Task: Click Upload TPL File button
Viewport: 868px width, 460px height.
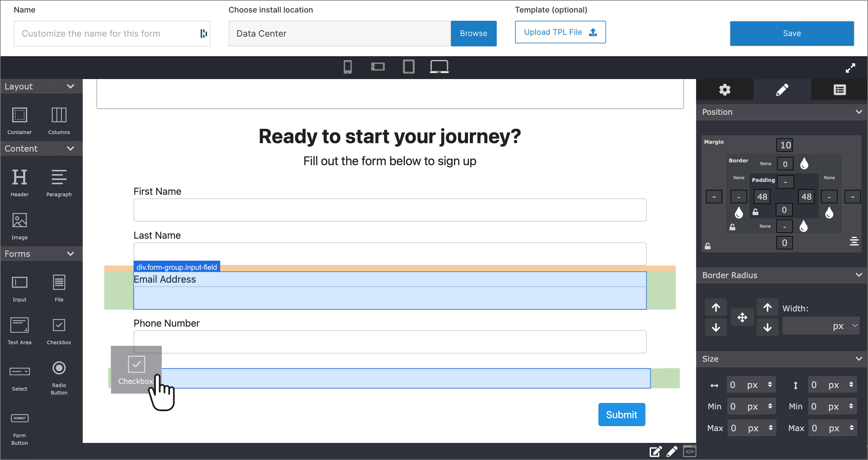Action: pos(560,32)
